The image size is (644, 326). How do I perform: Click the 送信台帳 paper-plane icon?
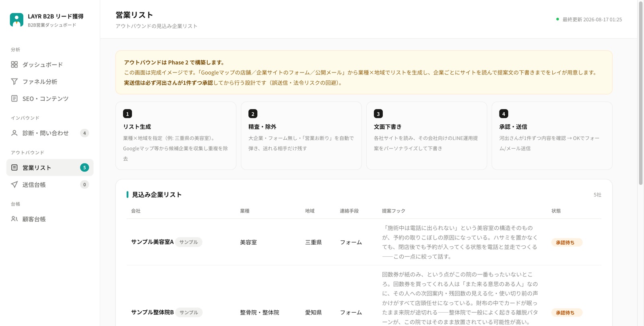coord(14,184)
